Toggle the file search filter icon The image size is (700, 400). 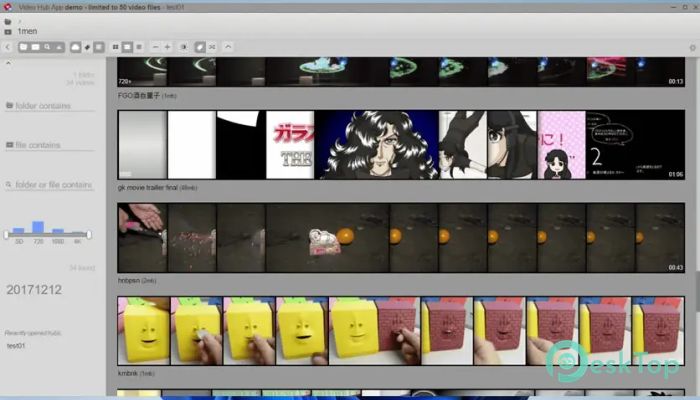[36, 47]
